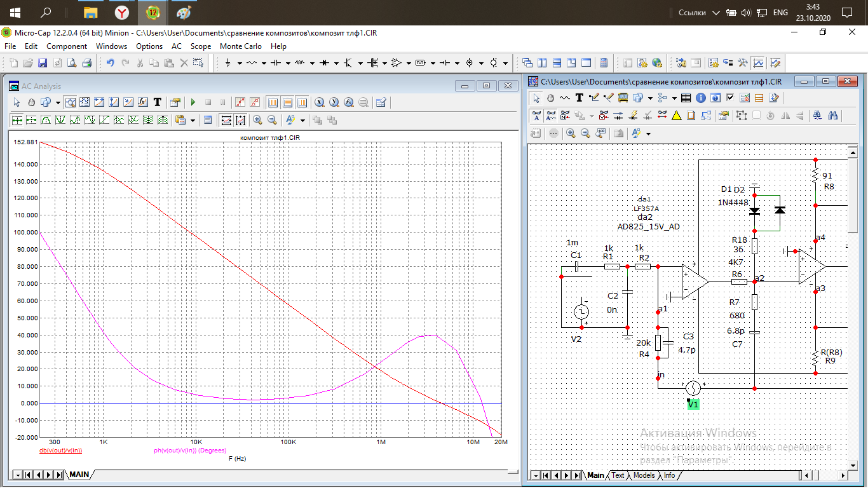Zoom in on the schematic with magnifier plus
The width and height of the screenshot is (868, 488).
pyautogui.click(x=571, y=133)
